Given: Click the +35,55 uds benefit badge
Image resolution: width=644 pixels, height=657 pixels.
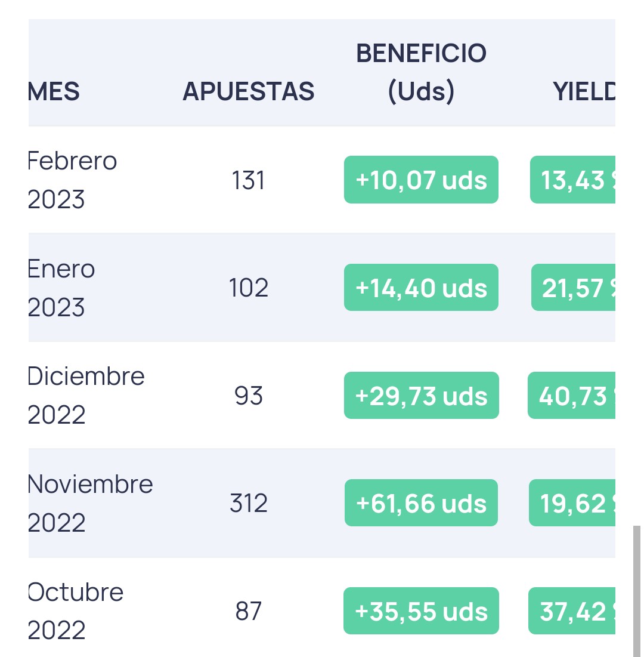Looking at the screenshot, I should [421, 610].
